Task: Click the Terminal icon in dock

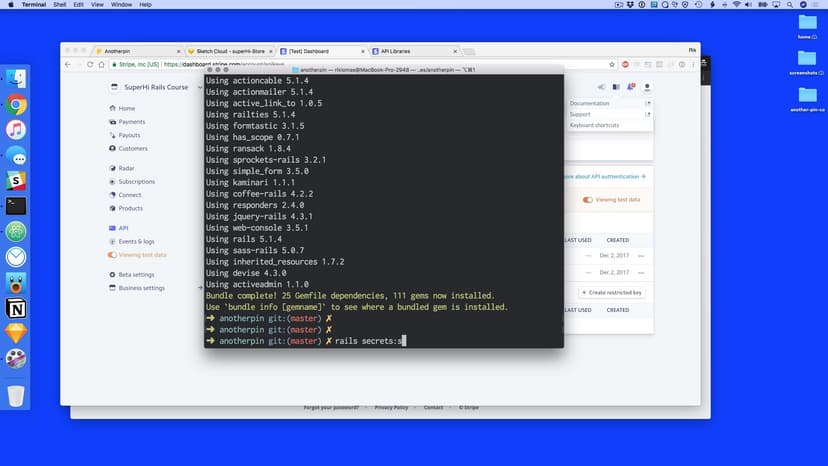Action: (16, 206)
